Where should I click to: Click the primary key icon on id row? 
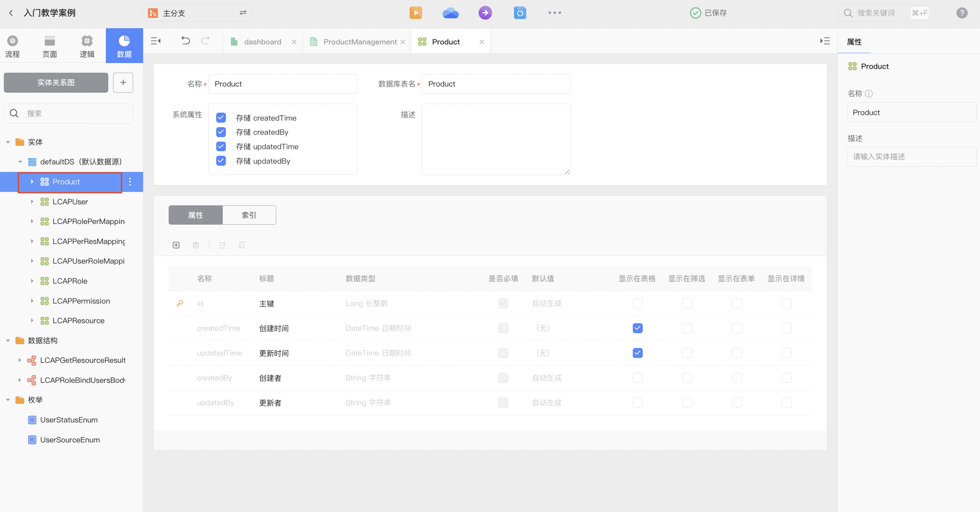click(180, 303)
